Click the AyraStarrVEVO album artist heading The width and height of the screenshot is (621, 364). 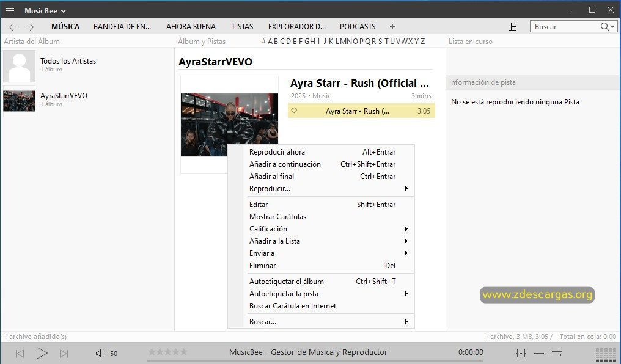coord(215,62)
